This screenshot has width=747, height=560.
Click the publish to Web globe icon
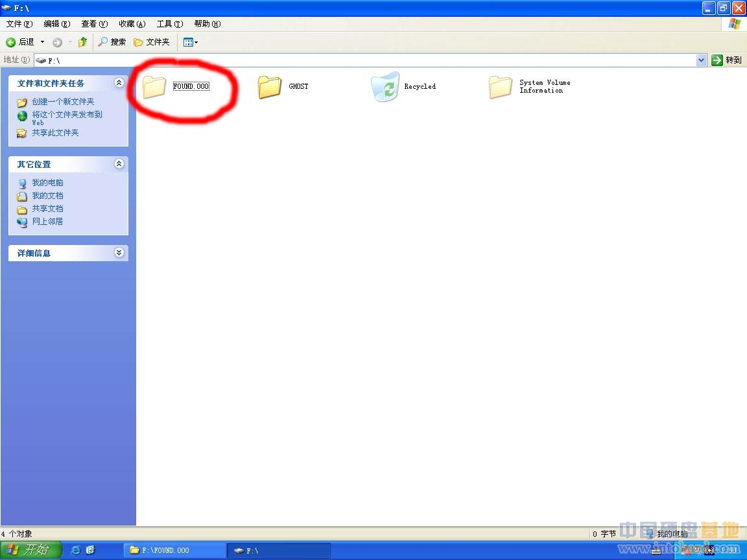[22, 116]
